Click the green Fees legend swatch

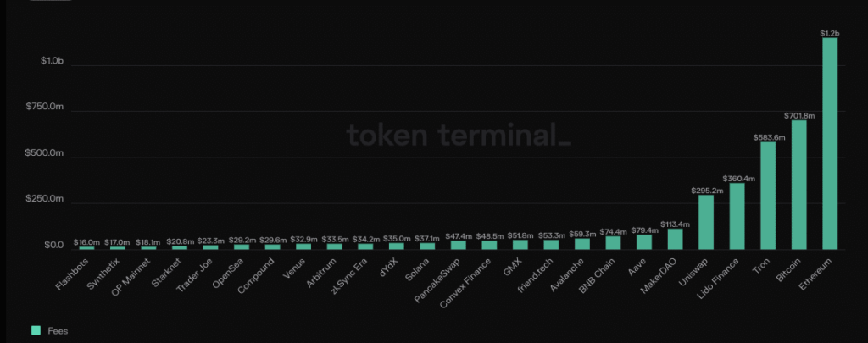[36, 331]
